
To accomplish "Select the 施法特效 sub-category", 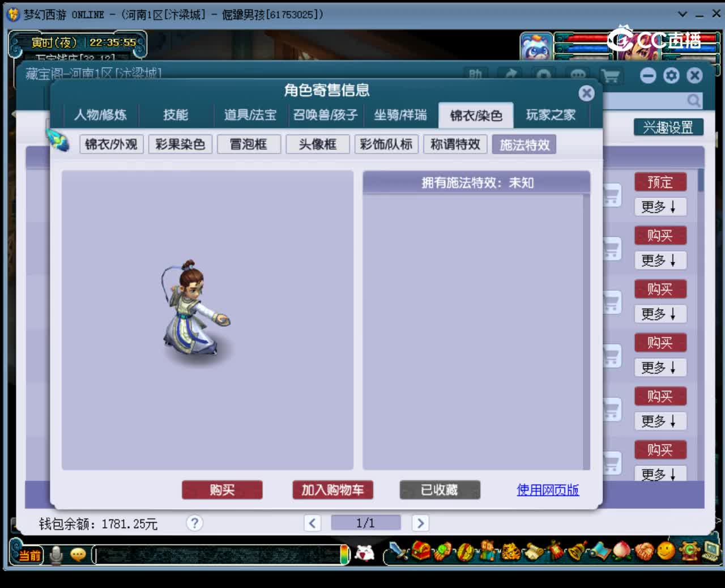I will click(524, 144).
